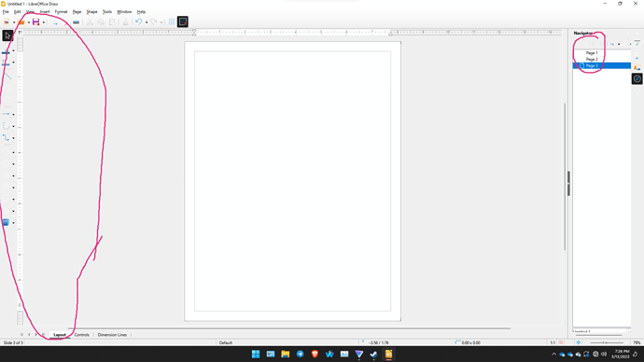The height and width of the screenshot is (362, 644).
Task: Select the Curves and Polygons tool
Action: 6,126
